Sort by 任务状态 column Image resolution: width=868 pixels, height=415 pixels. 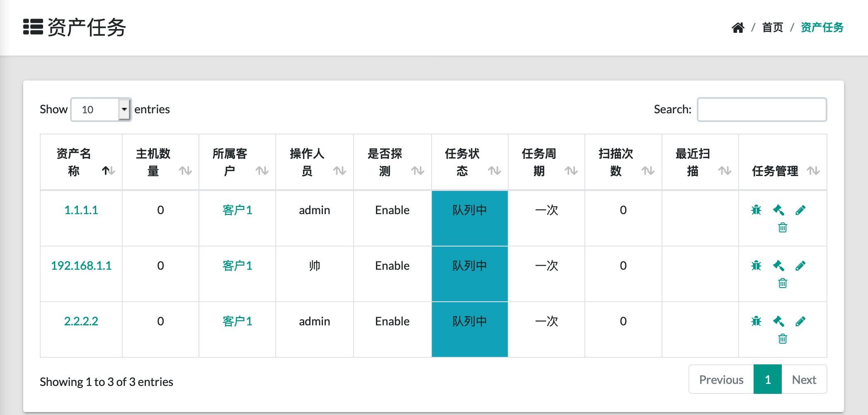(470, 162)
